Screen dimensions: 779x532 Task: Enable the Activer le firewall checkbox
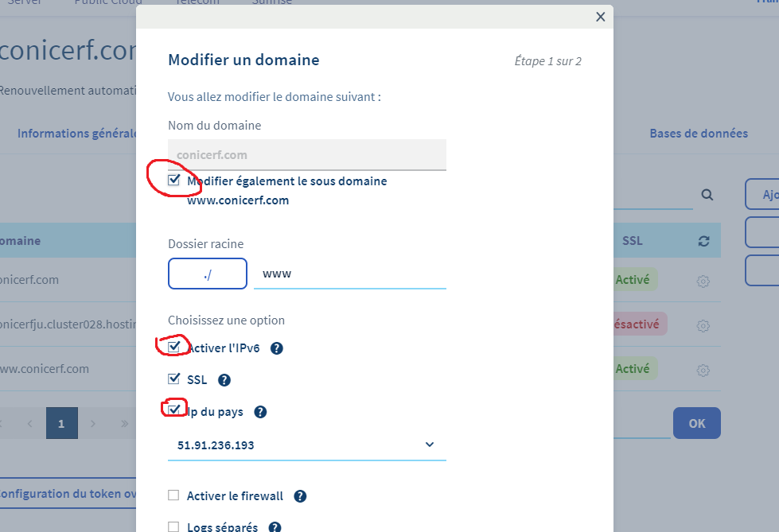point(173,495)
